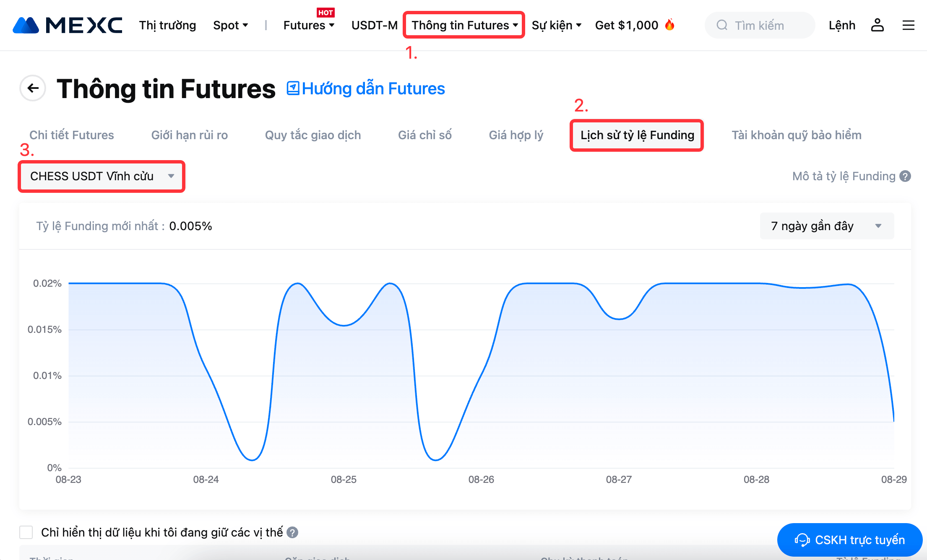
Task: Click the MEXC logo
Action: pos(67,25)
